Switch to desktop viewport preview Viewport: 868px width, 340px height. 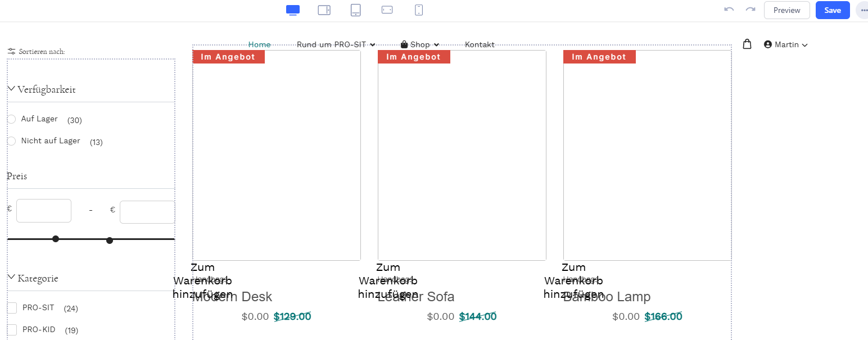click(293, 10)
